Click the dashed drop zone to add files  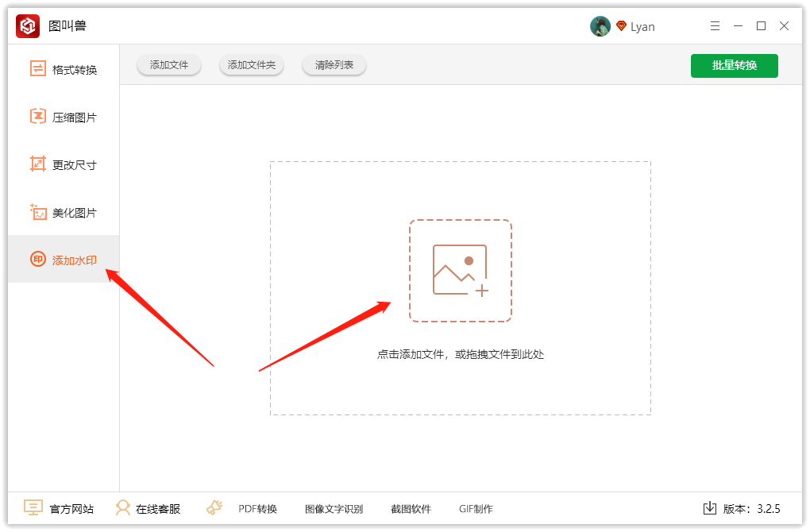click(x=461, y=270)
